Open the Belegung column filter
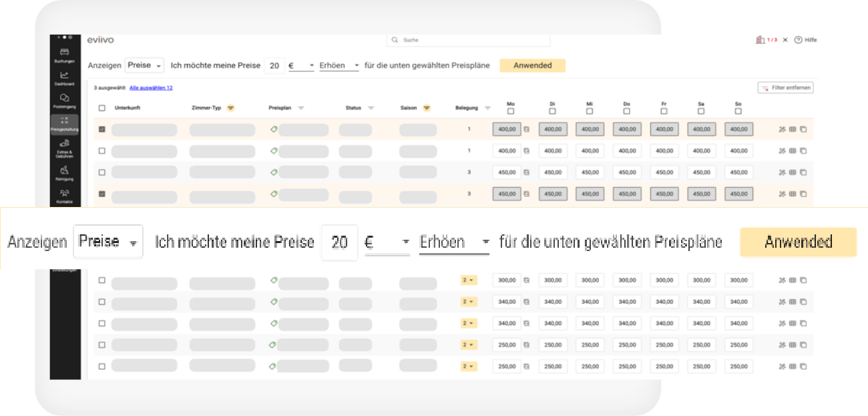The width and height of the screenshot is (868, 416). 487,108
